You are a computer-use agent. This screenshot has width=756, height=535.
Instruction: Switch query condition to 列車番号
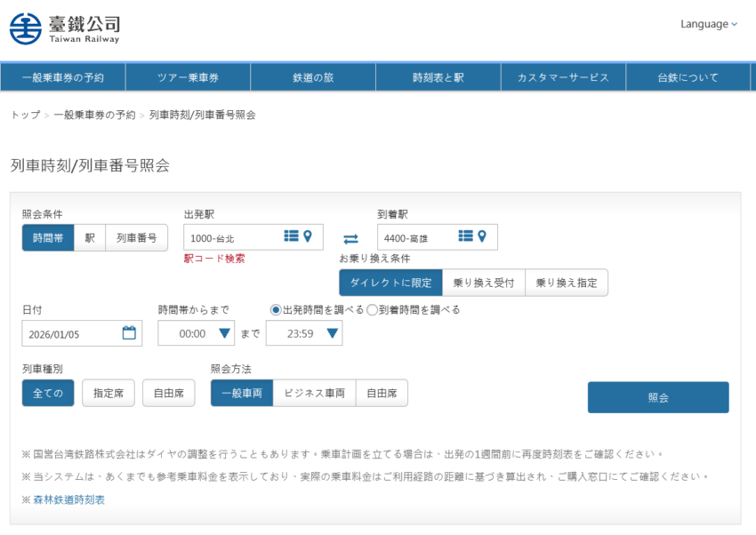point(136,237)
